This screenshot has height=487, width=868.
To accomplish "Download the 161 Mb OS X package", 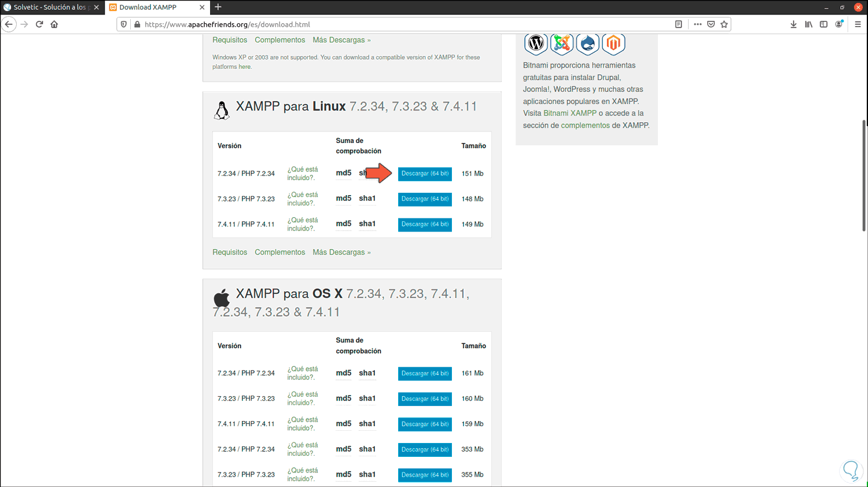I will click(425, 374).
